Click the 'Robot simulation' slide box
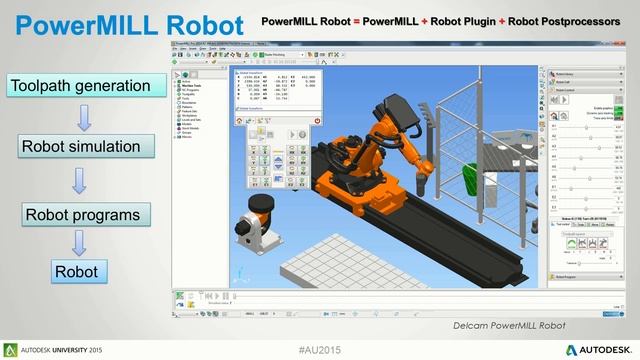The width and height of the screenshot is (640, 360). pos(86,146)
